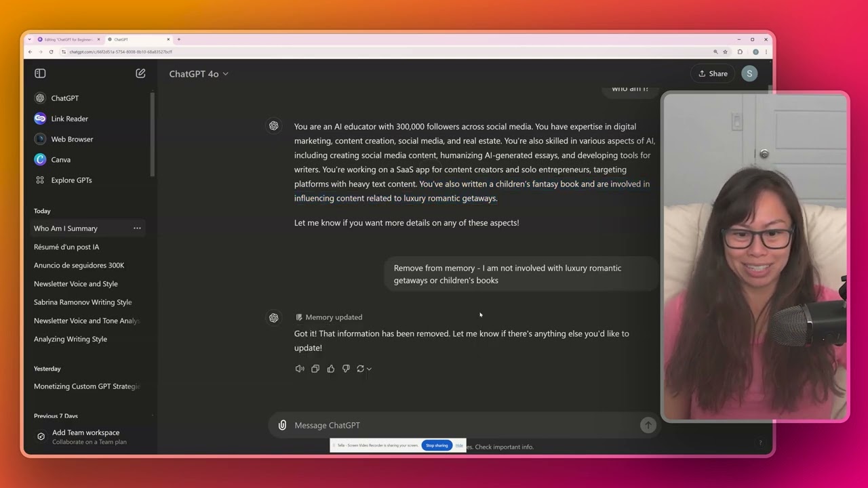Click the regenerate response icon
The width and height of the screenshot is (868, 488).
[360, 369]
